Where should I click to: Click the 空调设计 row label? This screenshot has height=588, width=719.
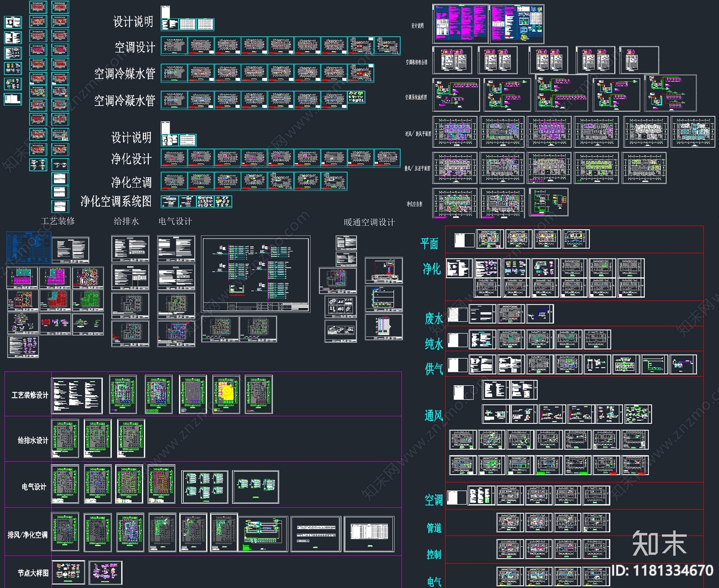tap(135, 47)
